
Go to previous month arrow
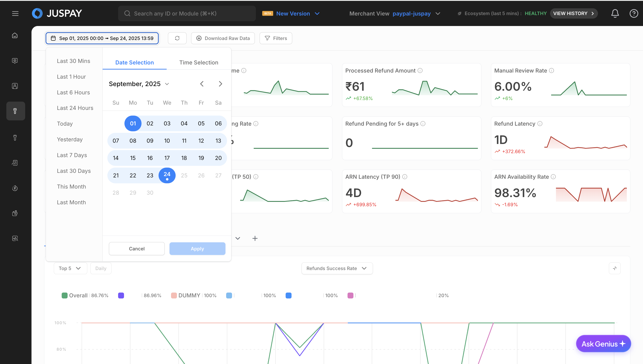click(202, 84)
